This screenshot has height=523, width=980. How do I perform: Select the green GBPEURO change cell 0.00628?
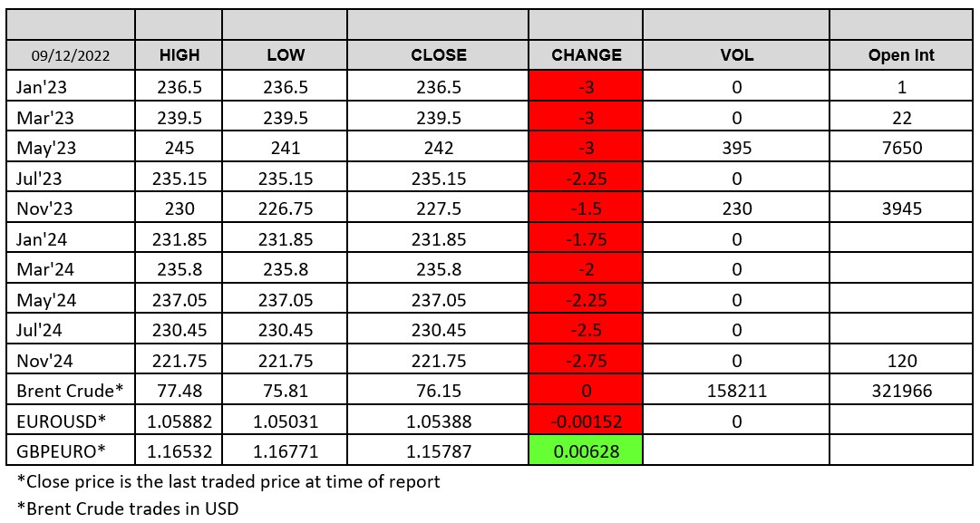pos(586,450)
